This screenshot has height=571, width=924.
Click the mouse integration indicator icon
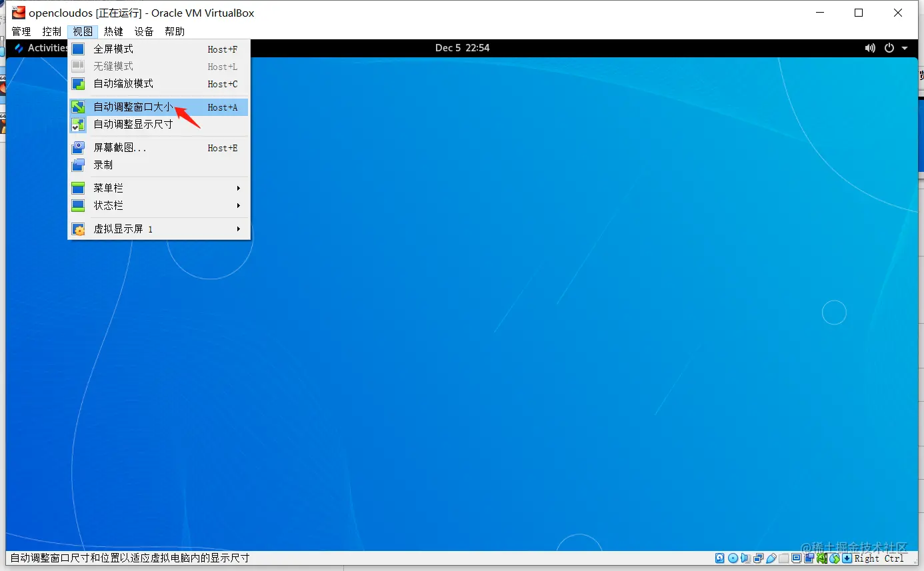[835, 558]
